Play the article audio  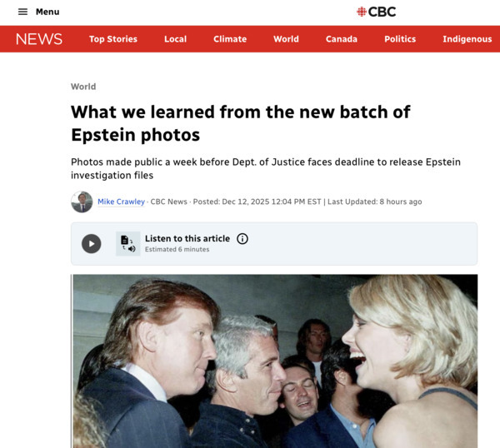[91, 244]
